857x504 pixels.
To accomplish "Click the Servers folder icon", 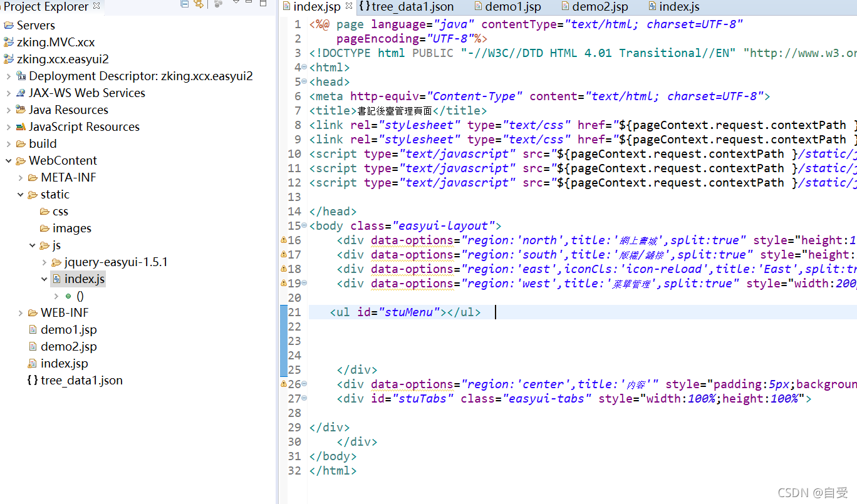I will (9, 26).
